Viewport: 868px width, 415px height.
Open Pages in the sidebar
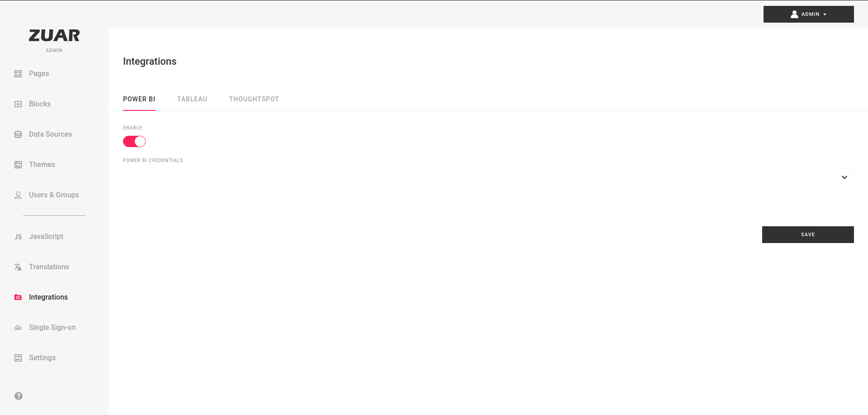39,73
